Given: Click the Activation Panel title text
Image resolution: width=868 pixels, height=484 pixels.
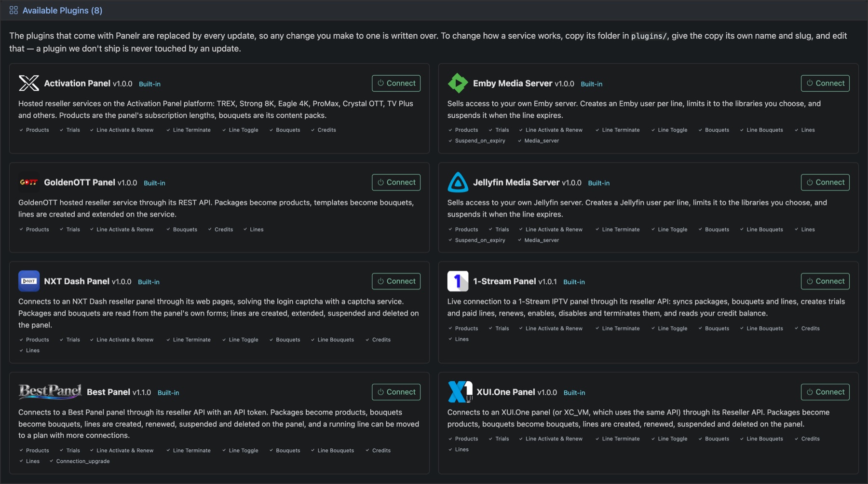Looking at the screenshot, I should point(77,83).
